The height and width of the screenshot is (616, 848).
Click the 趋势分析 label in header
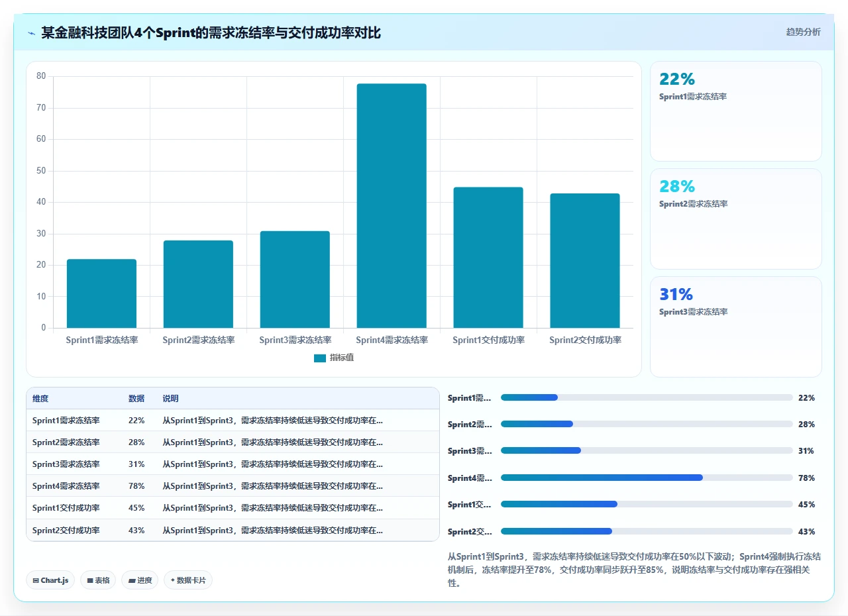pyautogui.click(x=803, y=32)
